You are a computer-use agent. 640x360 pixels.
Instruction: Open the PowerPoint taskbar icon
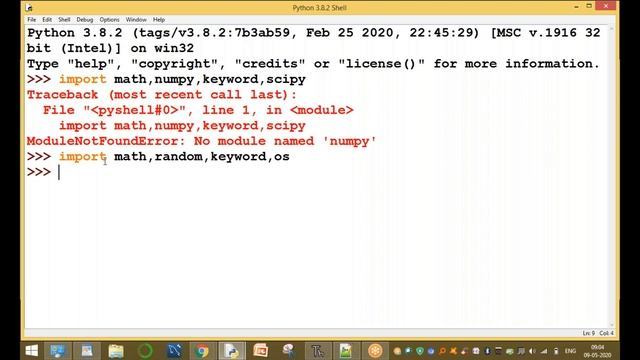pos(260,351)
